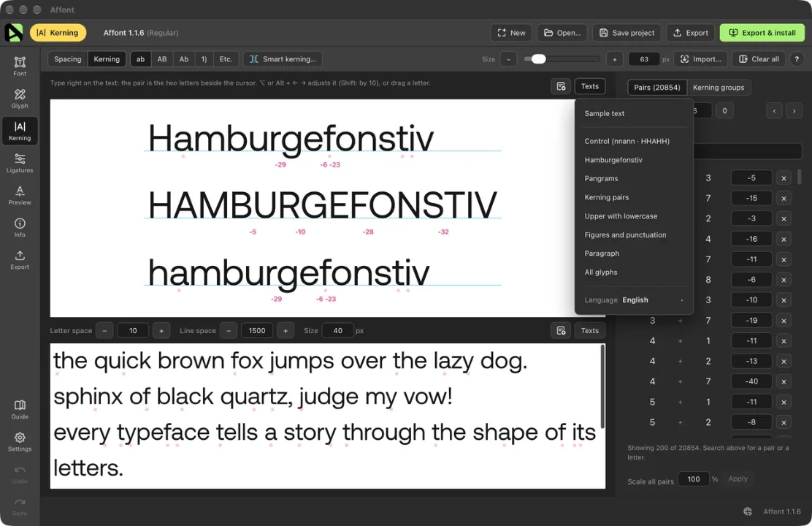The width and height of the screenshot is (812, 526).
Task: Switch to Spacing mode
Action: [x=68, y=59]
